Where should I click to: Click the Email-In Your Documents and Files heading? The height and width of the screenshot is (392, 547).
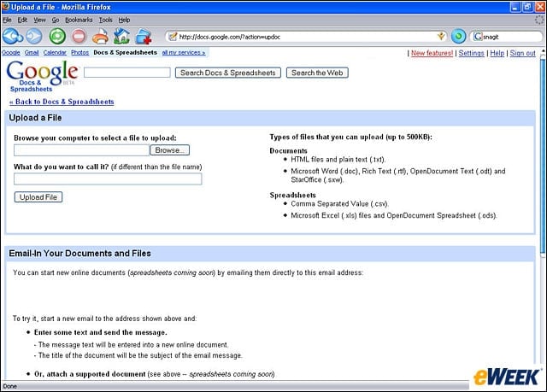point(79,254)
